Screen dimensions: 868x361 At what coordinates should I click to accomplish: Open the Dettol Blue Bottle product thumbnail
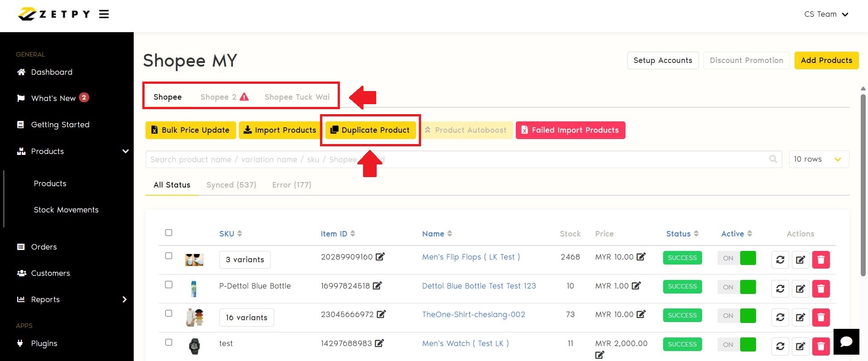tap(194, 289)
